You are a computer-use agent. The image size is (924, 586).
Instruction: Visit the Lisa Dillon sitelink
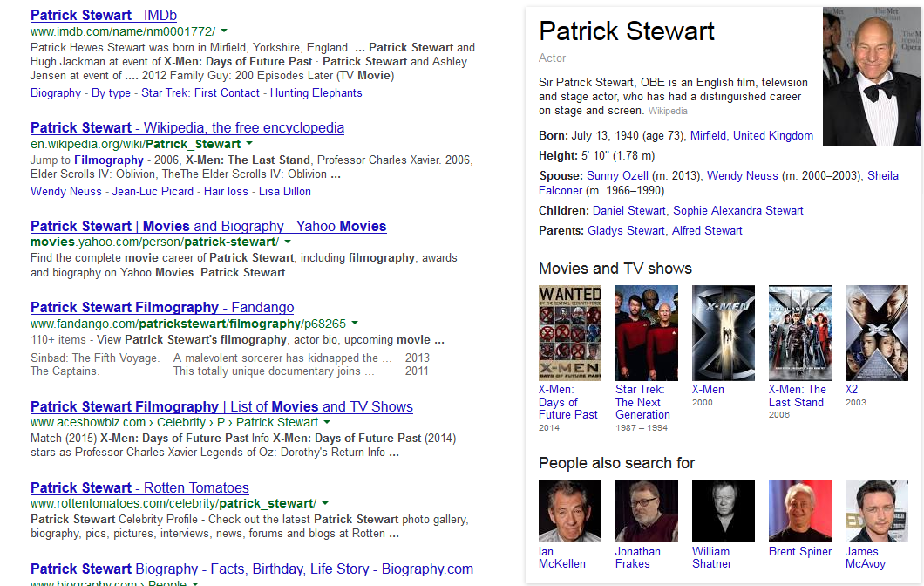click(285, 192)
